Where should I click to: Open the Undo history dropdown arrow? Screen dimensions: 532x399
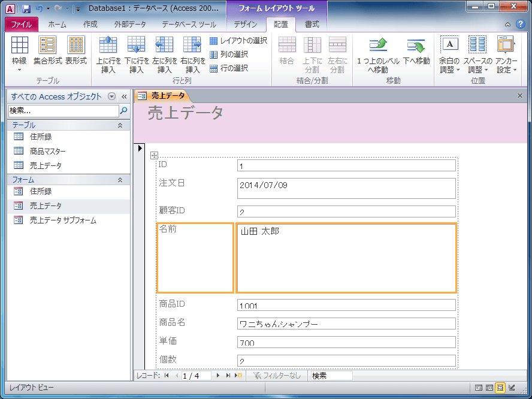coord(48,9)
